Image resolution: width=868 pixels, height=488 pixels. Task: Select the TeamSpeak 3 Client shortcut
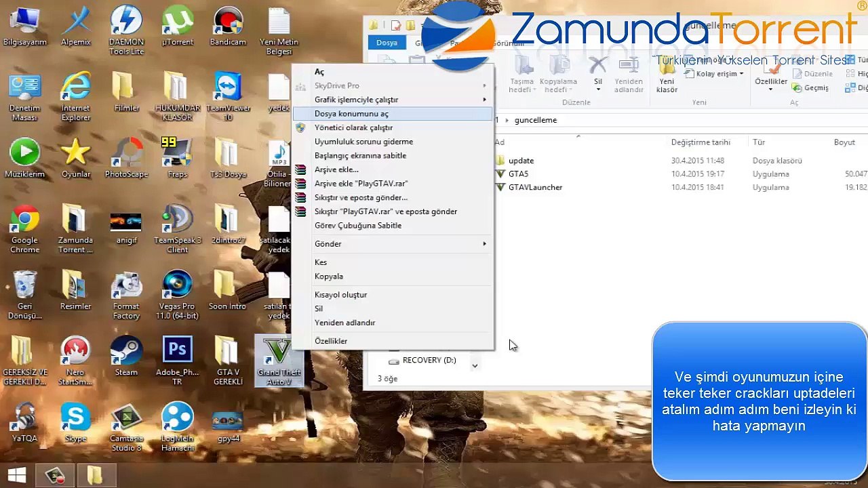tap(177, 229)
